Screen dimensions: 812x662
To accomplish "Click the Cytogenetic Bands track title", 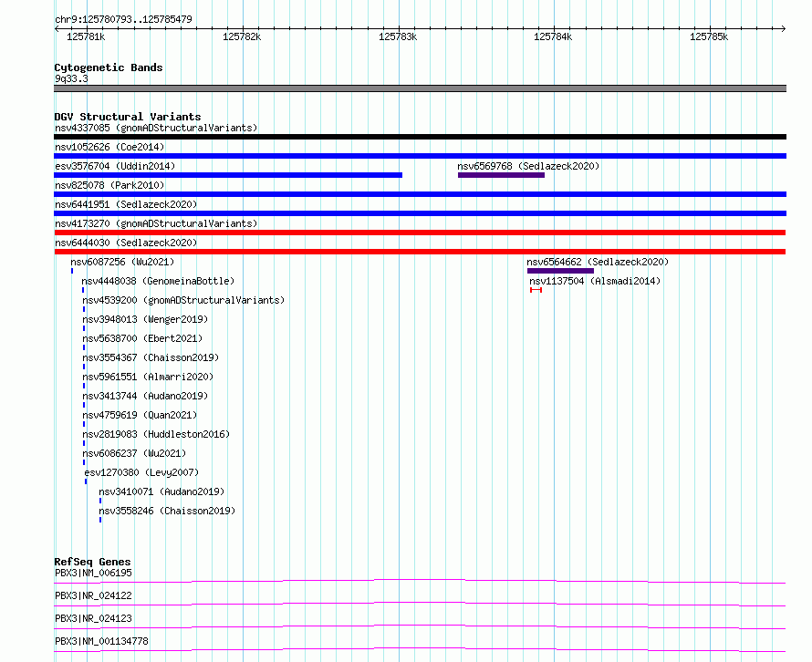I will (109, 67).
